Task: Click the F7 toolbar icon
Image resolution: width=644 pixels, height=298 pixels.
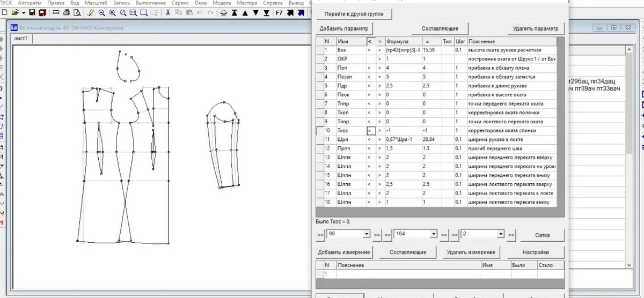Action: click(x=279, y=12)
